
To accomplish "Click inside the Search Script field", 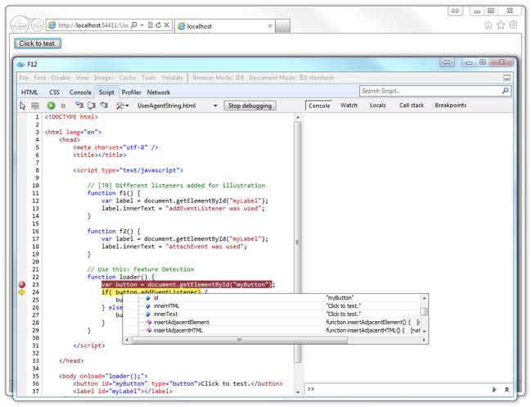I will tap(429, 91).
